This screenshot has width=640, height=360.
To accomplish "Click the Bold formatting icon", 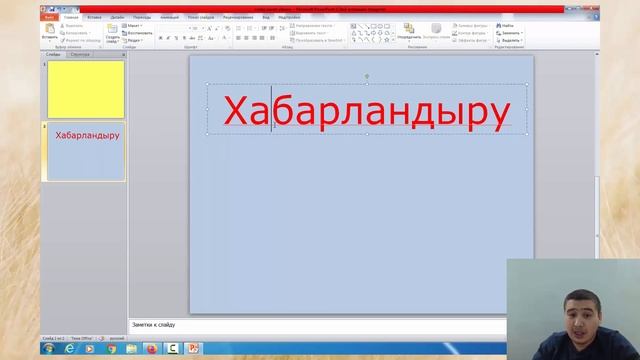I will point(160,38).
